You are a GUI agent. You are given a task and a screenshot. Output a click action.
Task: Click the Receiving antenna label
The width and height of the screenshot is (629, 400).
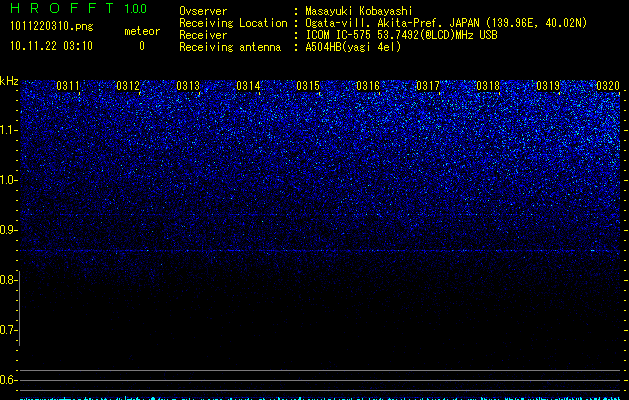(230, 47)
